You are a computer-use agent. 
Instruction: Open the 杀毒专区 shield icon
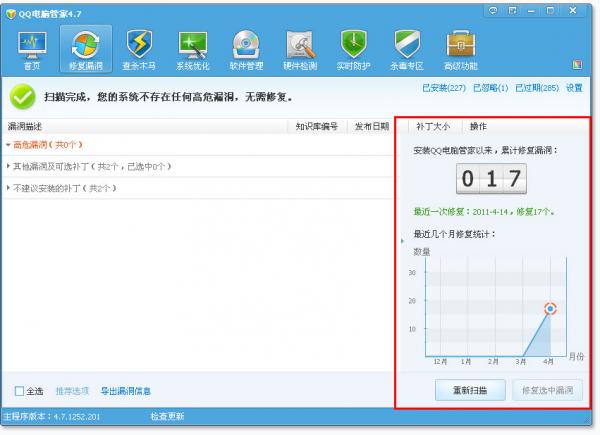tap(407, 50)
